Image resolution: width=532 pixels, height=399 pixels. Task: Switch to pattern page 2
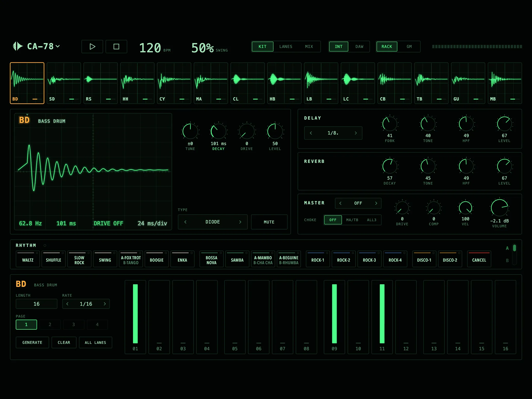tap(50, 325)
